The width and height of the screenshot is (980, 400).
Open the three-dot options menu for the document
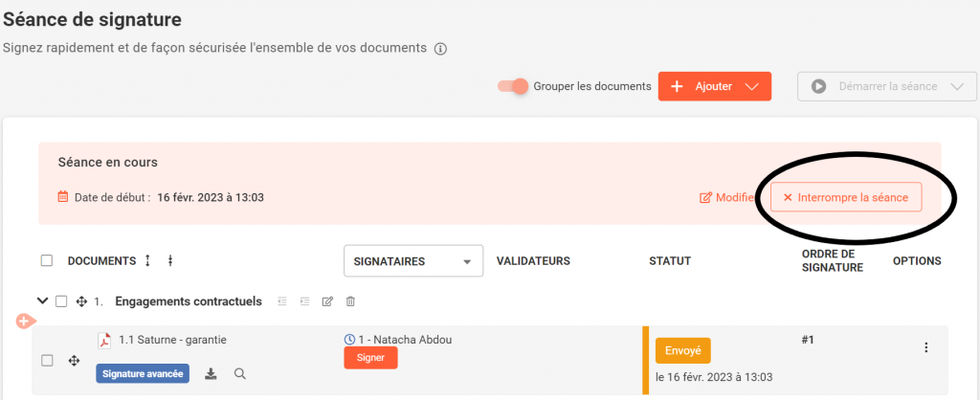[x=925, y=348]
